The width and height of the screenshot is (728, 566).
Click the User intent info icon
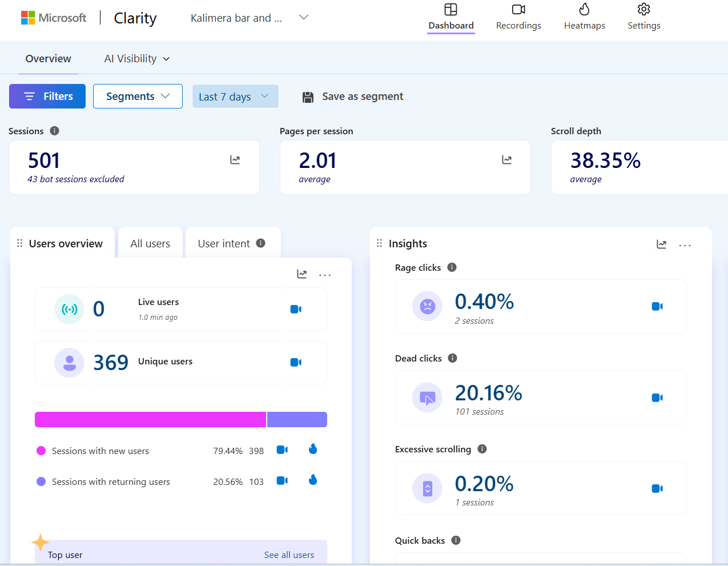[x=261, y=243]
